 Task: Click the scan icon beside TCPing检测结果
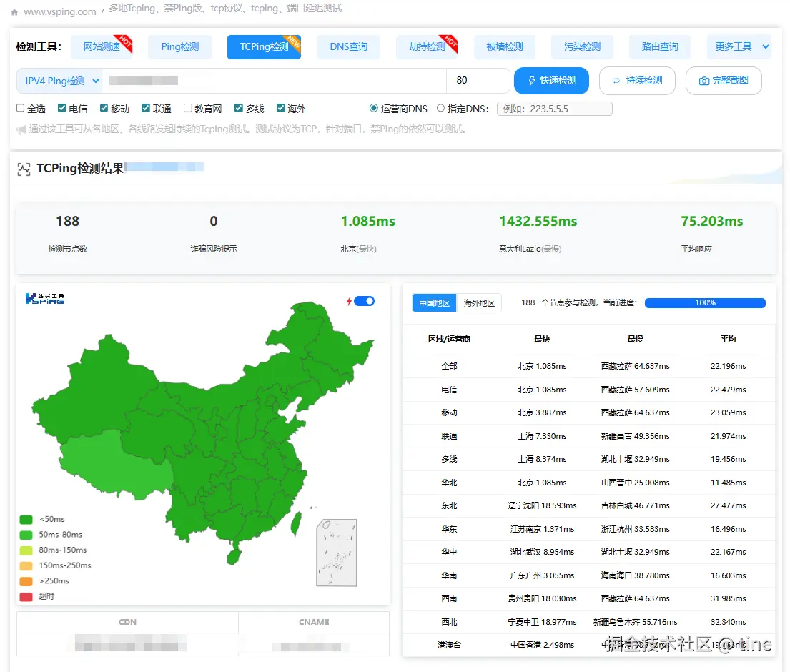coord(24,169)
